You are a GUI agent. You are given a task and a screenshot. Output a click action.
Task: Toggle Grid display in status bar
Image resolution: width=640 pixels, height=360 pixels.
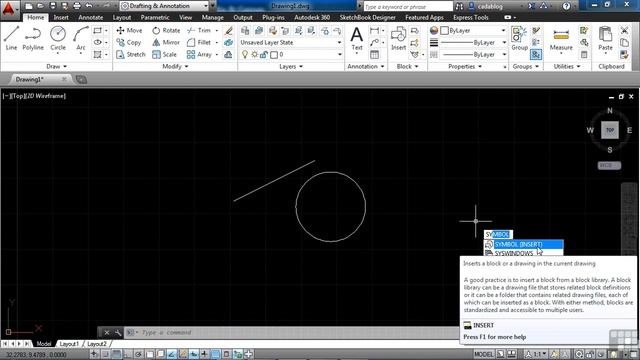coord(116,354)
